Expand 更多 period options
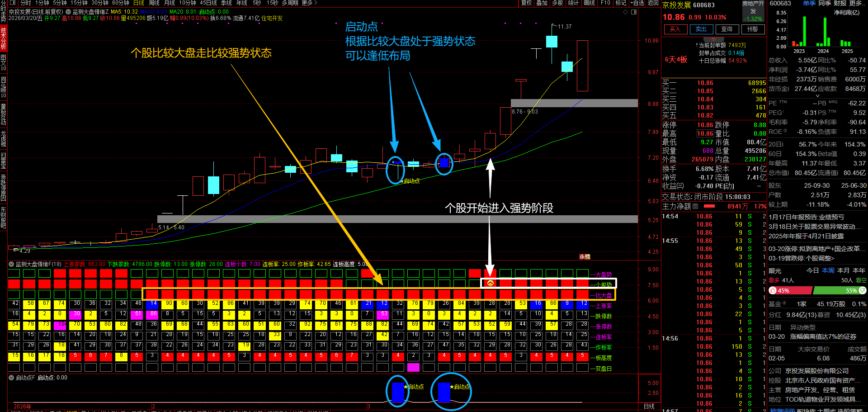The width and height of the screenshot is (868, 412). [x=309, y=3]
